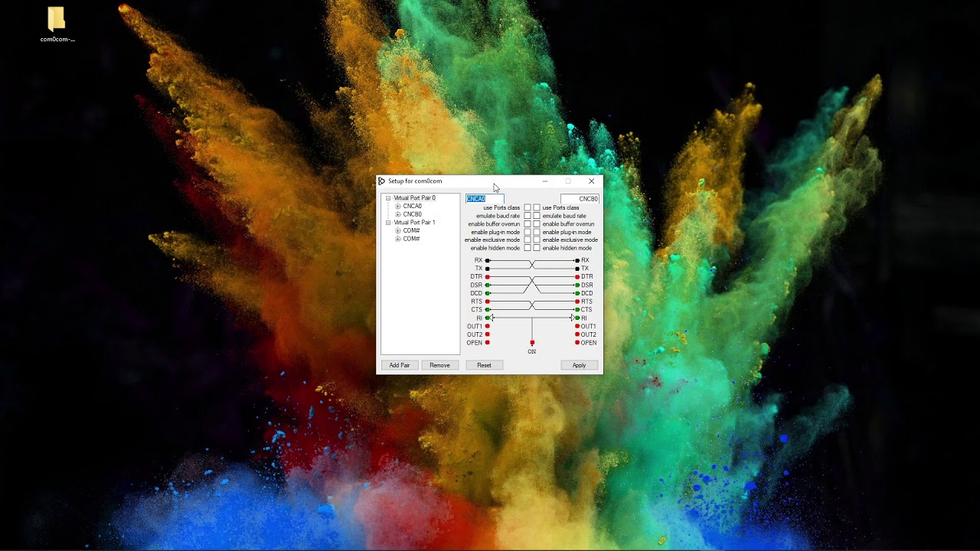
Task: Click the Remove button
Action: coord(439,365)
